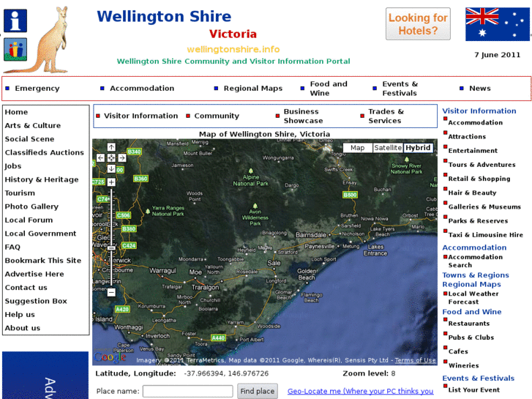Open the FAQ sidebar link
Screen dimensions: 532x399
tap(12, 247)
